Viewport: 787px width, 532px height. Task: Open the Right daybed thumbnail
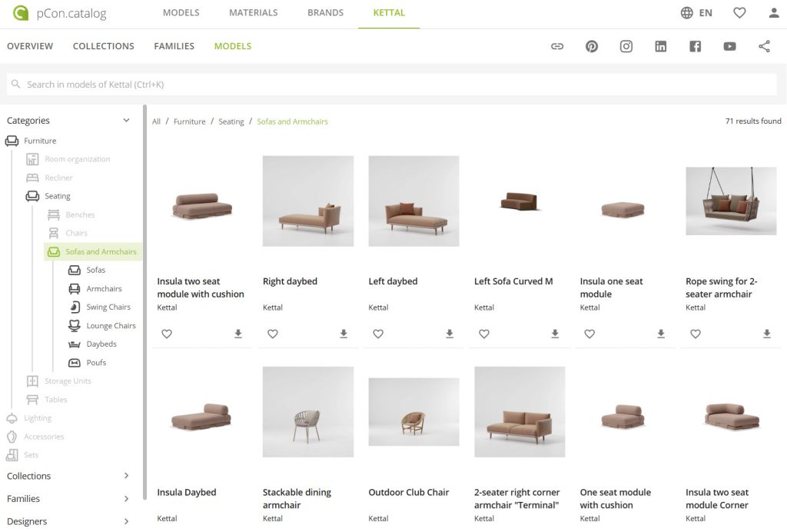coord(307,201)
